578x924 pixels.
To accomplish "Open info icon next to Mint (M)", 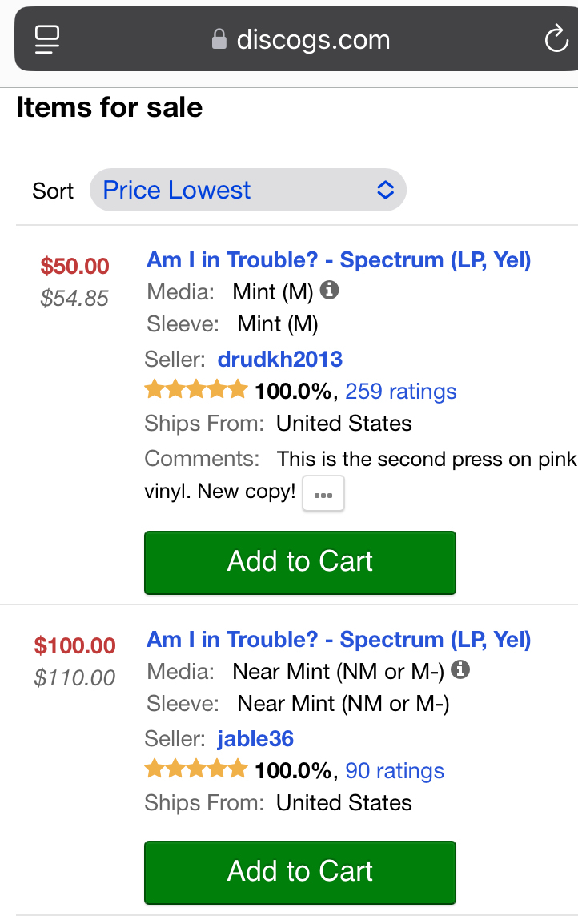I will [329, 291].
